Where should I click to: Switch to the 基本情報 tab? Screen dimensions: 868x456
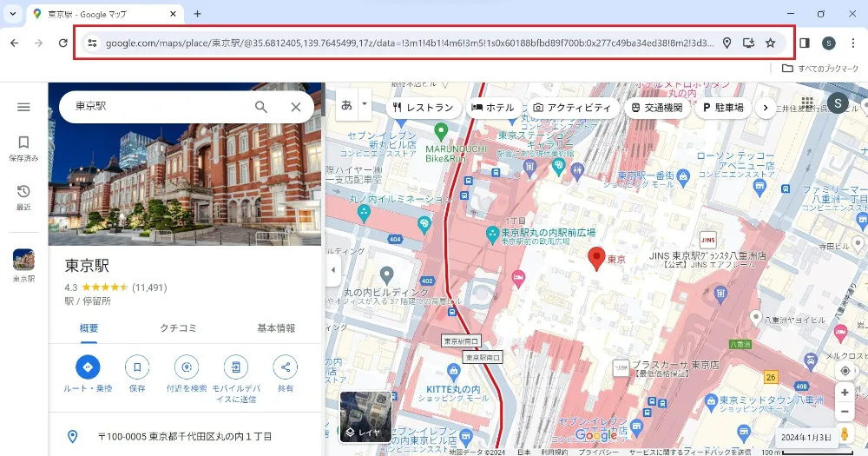click(276, 328)
